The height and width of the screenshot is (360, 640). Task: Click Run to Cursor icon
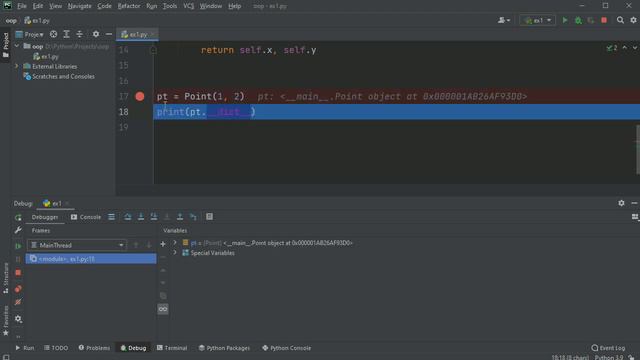(193, 217)
